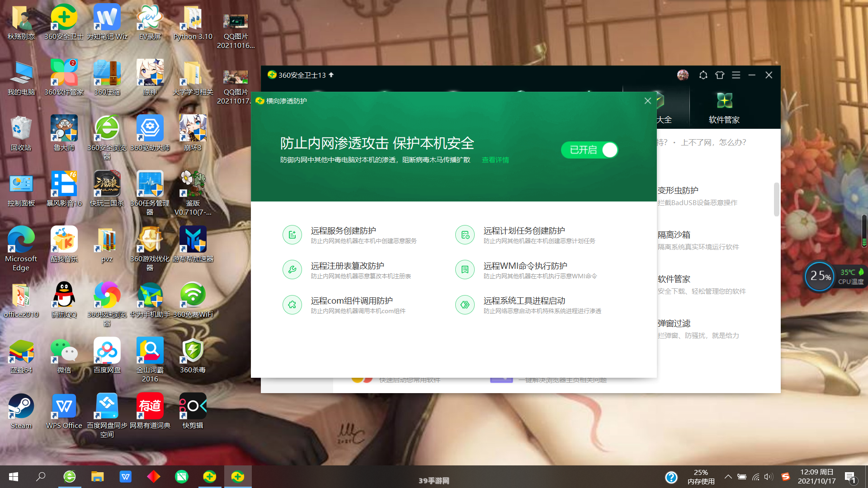Click the skin (shirt) icon in 360 title bar
Viewport: 868px width, 488px height.
coord(720,75)
